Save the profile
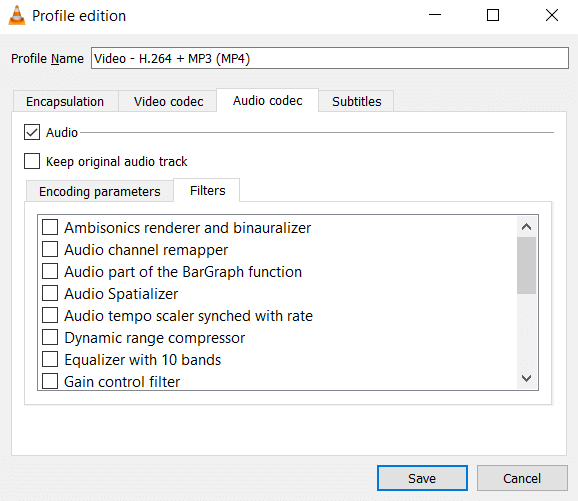 (x=422, y=478)
